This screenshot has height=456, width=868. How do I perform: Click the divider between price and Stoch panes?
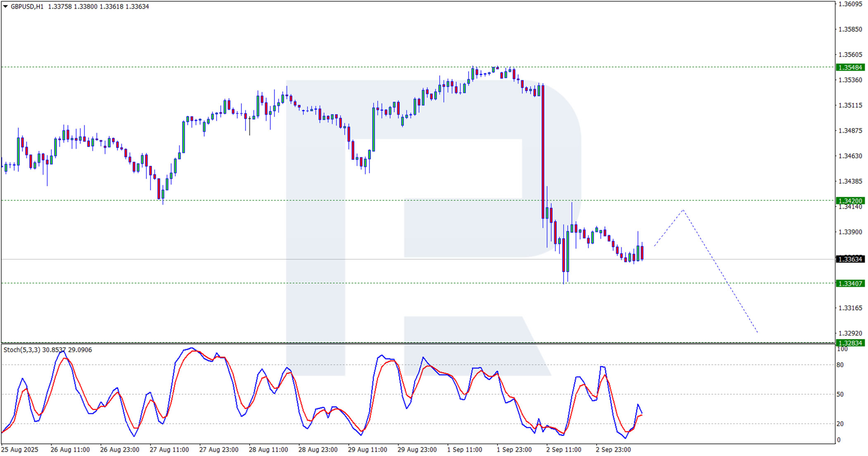pos(413,344)
